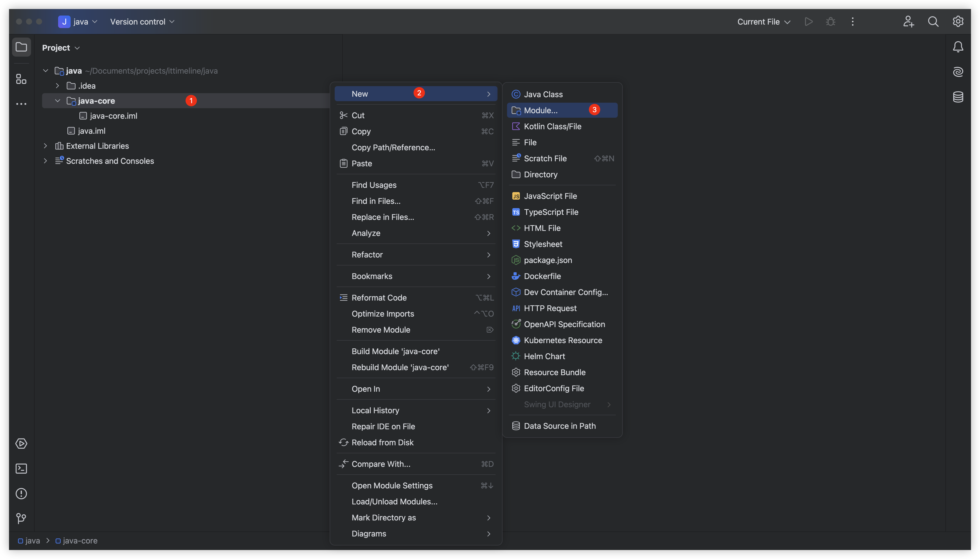The height and width of the screenshot is (559, 980).
Task: Click the Search Everywhere magnifier icon
Action: pyautogui.click(x=933, y=22)
